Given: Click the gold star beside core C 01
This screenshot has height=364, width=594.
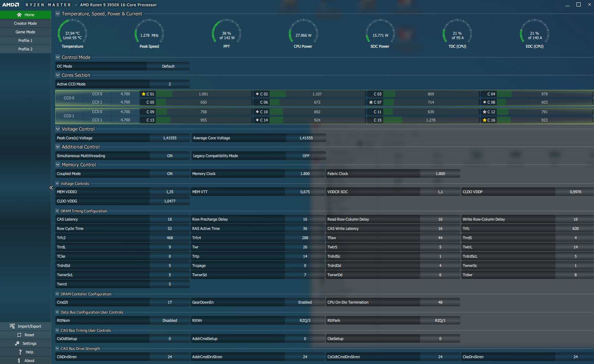Looking at the screenshot, I should 144,94.
